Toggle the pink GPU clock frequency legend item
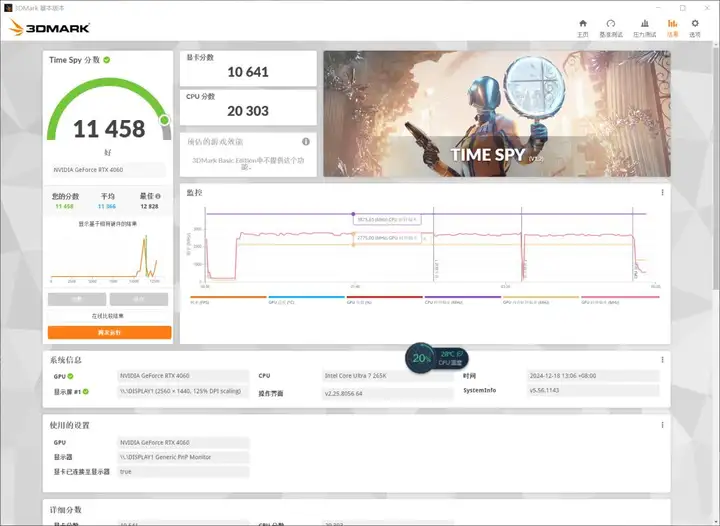 tap(620, 300)
